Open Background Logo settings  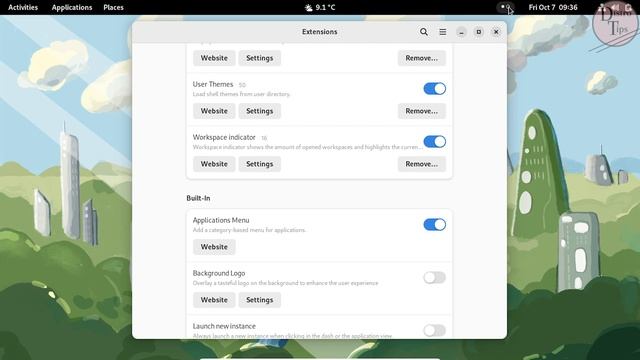(260, 300)
